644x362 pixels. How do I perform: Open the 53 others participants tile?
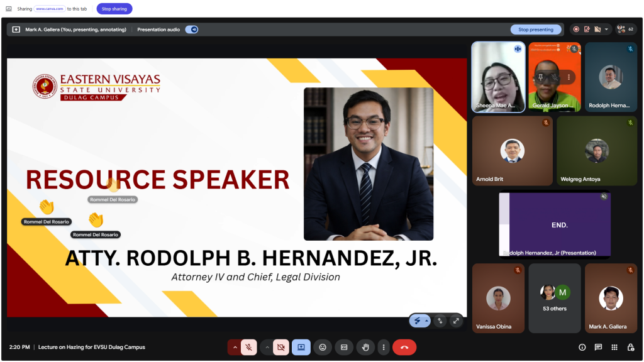(x=554, y=298)
